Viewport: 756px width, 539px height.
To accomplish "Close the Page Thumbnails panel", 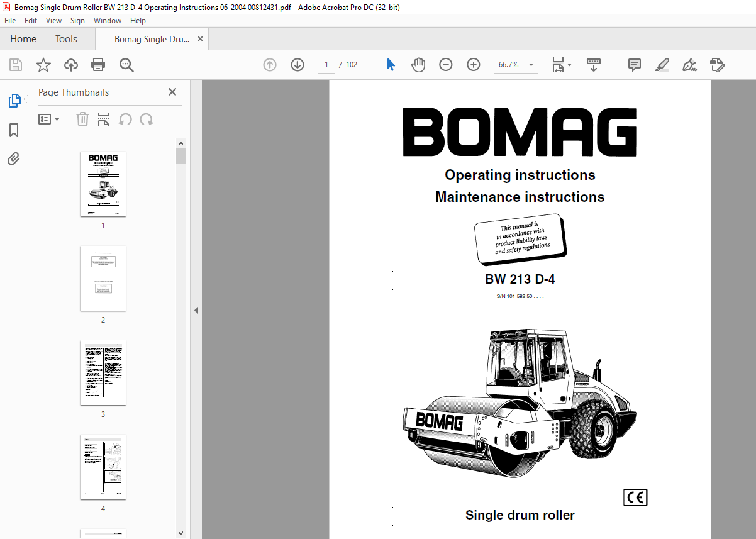I will (x=172, y=92).
